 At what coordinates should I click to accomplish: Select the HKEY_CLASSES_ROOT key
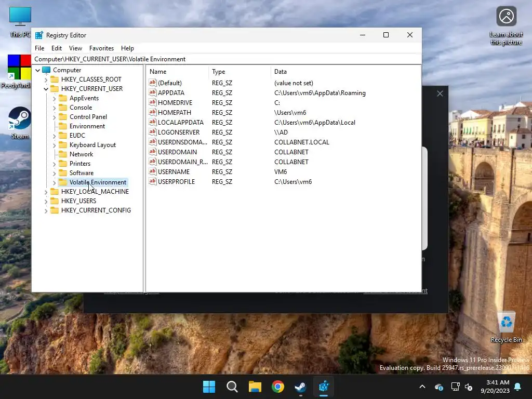[91, 79]
